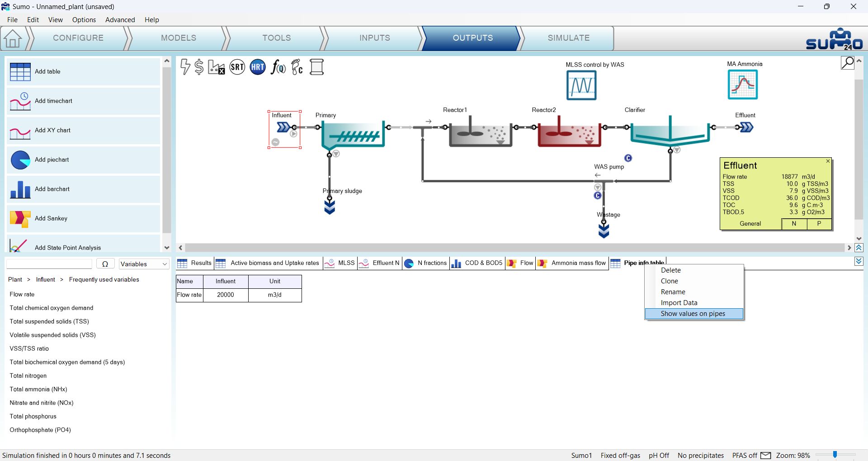Click the Plant breadcrumb link

click(x=15, y=279)
